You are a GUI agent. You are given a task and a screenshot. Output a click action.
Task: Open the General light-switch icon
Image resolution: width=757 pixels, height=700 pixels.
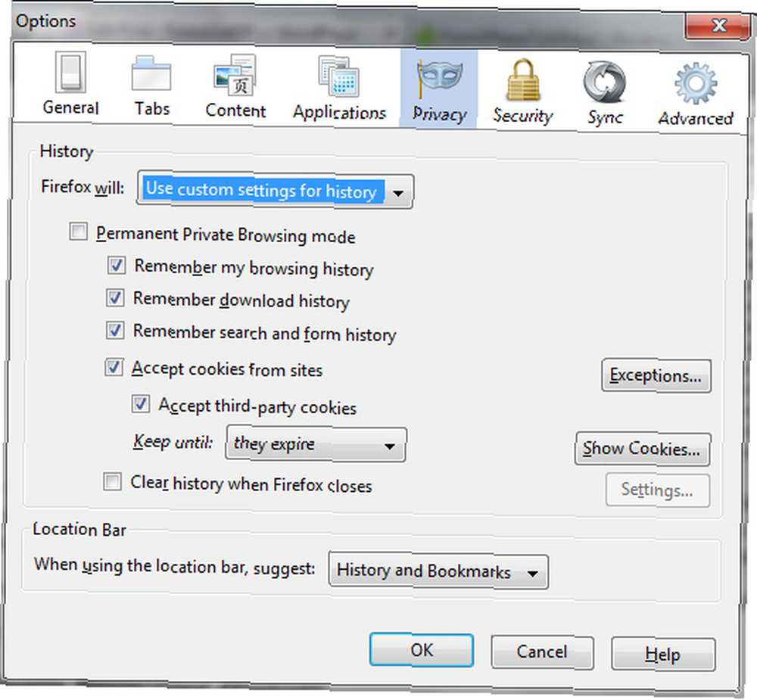[x=70, y=72]
